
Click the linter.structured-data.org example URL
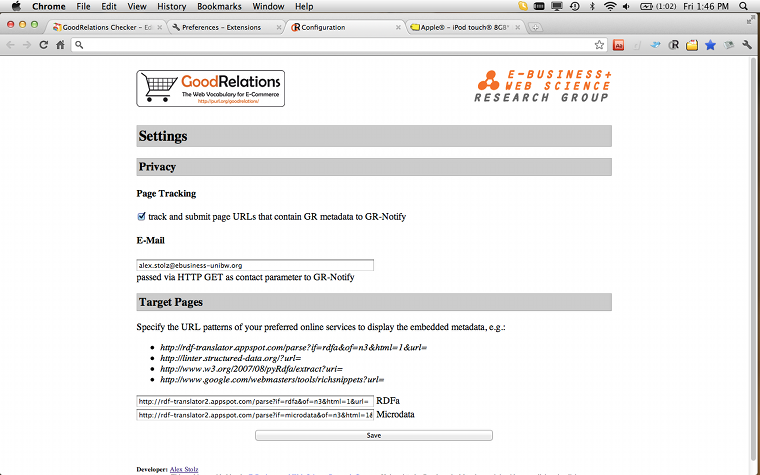[x=230, y=358]
